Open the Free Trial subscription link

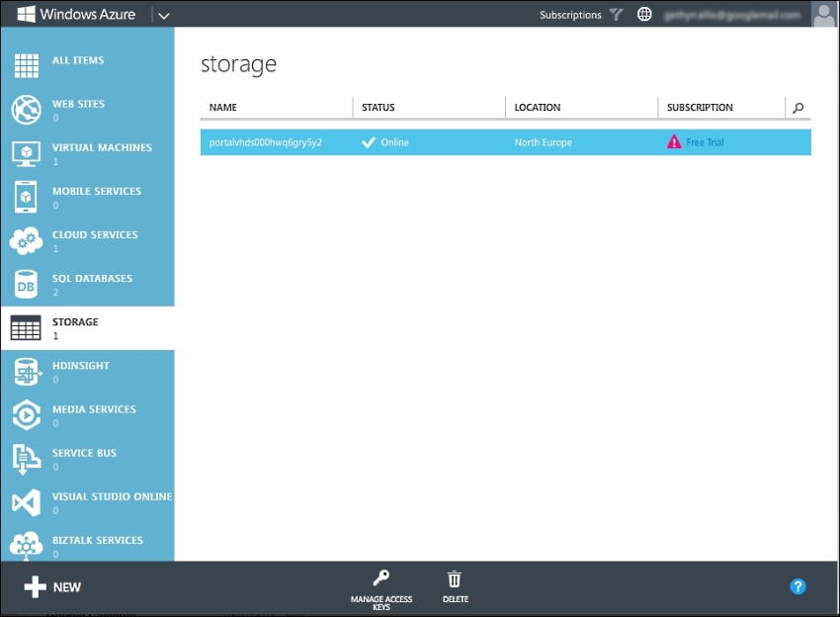click(705, 142)
